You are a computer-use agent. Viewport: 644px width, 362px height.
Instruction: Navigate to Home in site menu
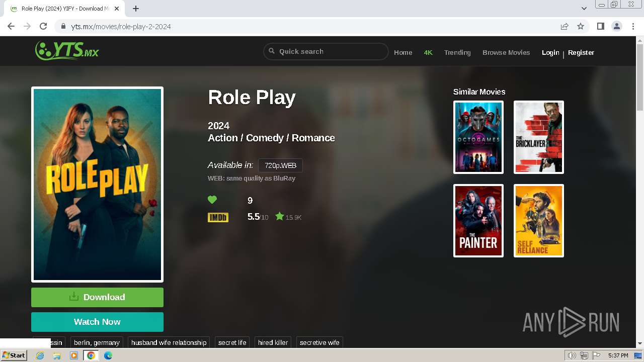click(x=403, y=52)
